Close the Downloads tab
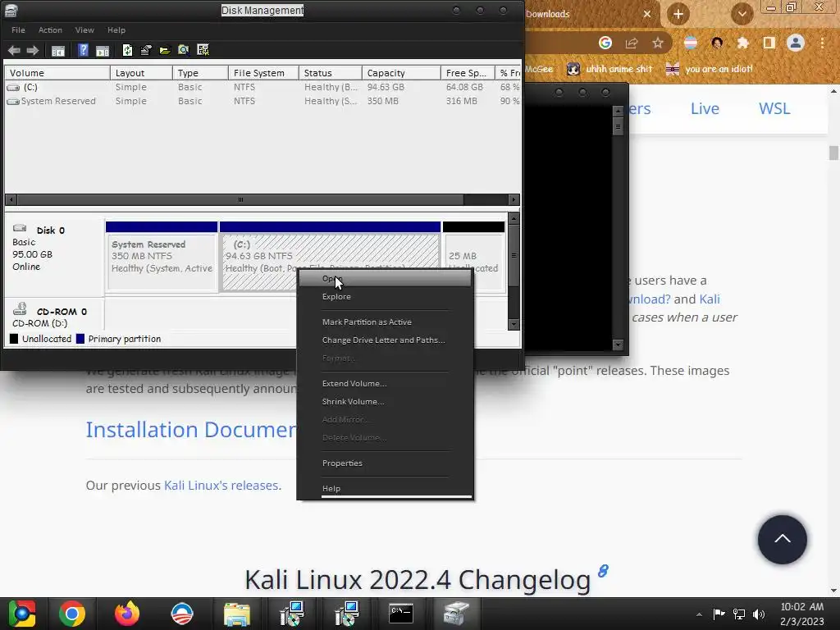Image resolution: width=840 pixels, height=630 pixels. point(647,14)
